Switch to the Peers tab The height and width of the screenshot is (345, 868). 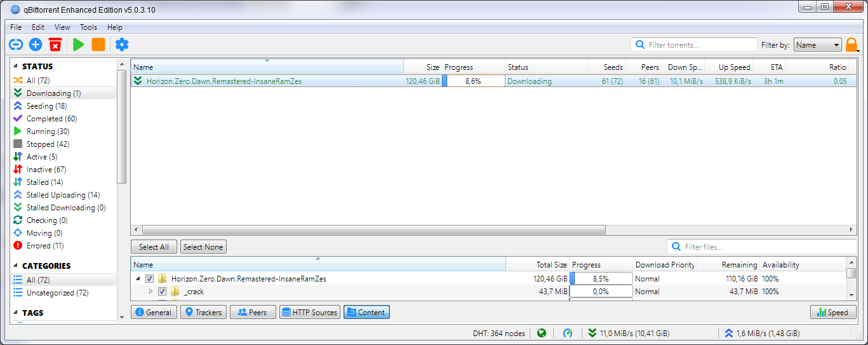(253, 312)
